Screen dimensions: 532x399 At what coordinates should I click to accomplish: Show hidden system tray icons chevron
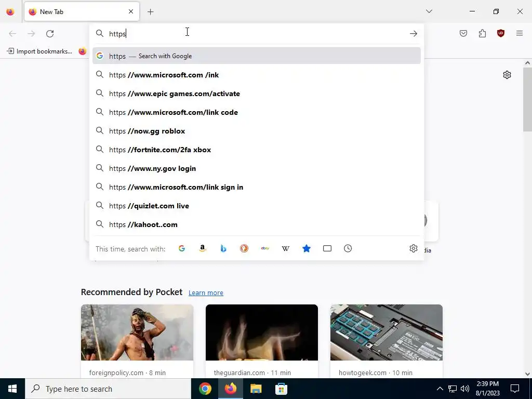(x=440, y=389)
